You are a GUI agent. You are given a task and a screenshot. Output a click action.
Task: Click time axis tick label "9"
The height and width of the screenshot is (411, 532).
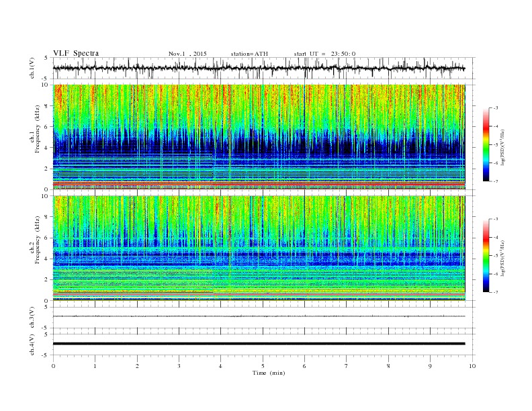pos(430,366)
